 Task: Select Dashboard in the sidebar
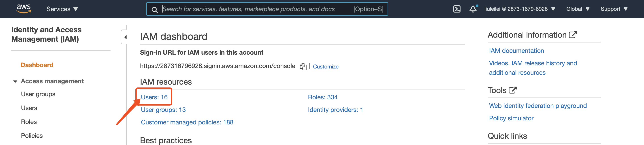pos(37,65)
